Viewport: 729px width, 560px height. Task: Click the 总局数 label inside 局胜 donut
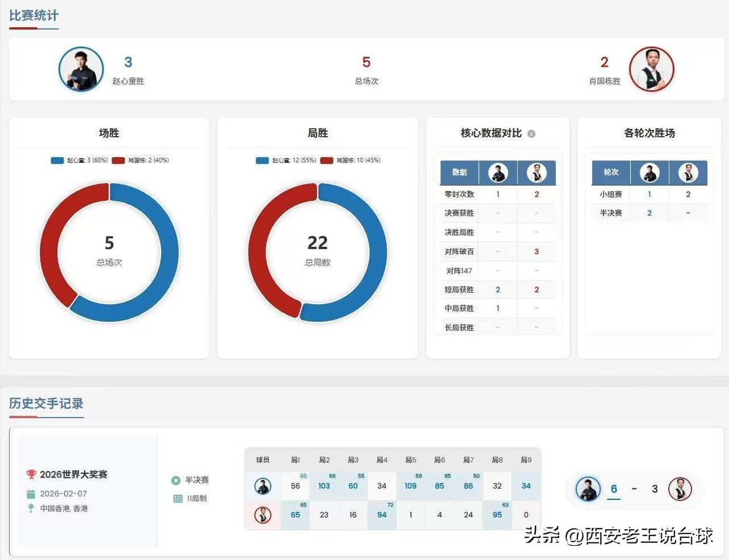point(318,263)
